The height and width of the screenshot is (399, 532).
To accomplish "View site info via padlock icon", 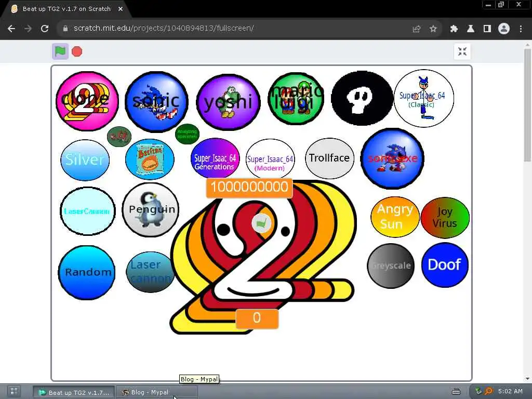I will click(x=65, y=29).
